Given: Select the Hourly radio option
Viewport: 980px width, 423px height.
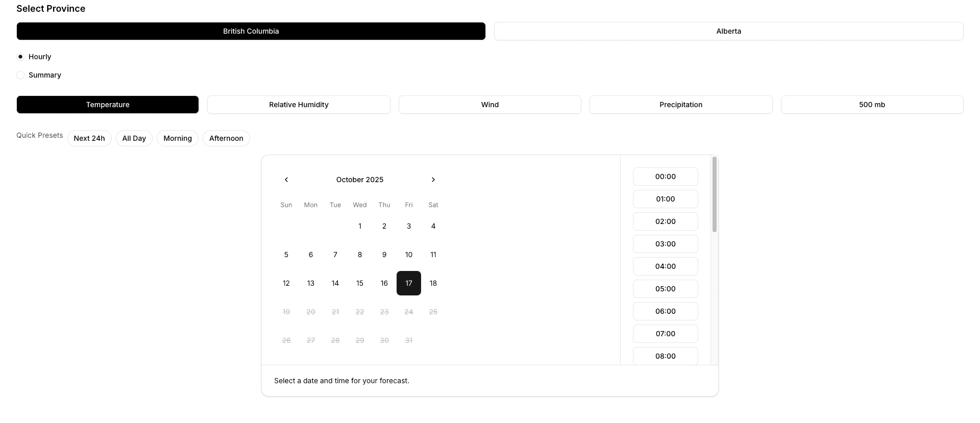Looking at the screenshot, I should (x=20, y=57).
